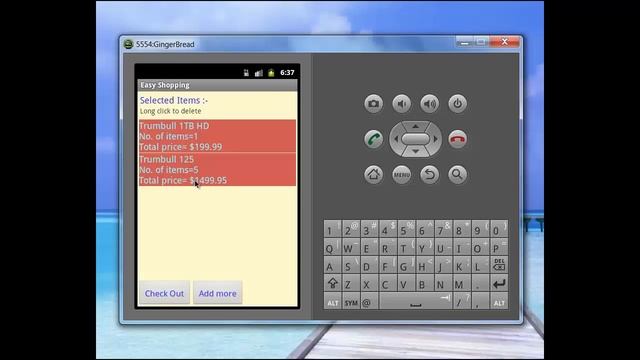Click the A key on keyboard
The height and width of the screenshot is (360, 640).
point(333,264)
